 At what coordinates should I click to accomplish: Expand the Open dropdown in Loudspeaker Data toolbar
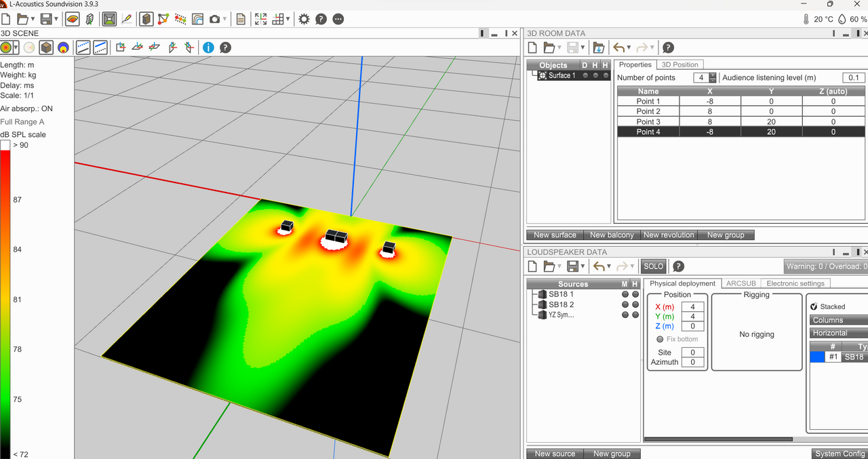tap(559, 267)
